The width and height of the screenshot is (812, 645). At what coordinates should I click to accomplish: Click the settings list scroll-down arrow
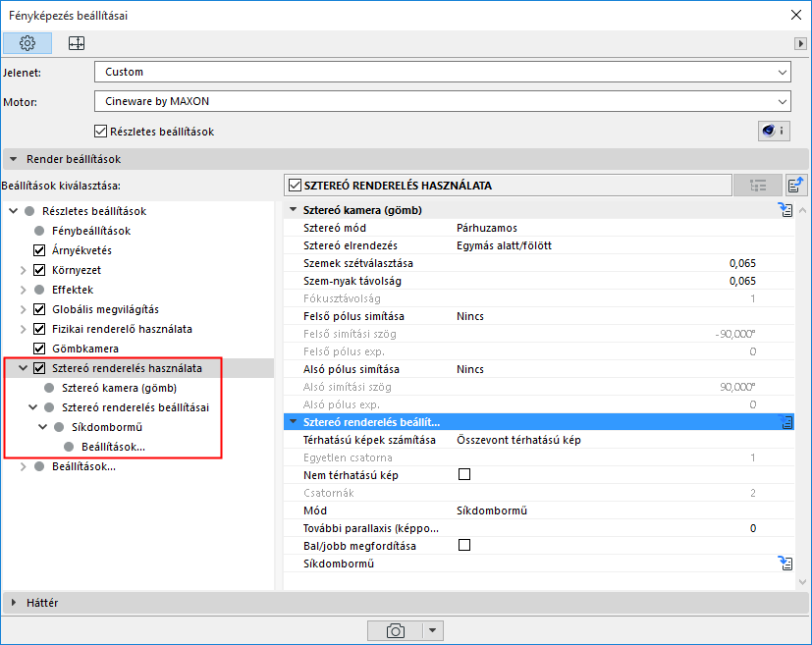tap(802, 582)
